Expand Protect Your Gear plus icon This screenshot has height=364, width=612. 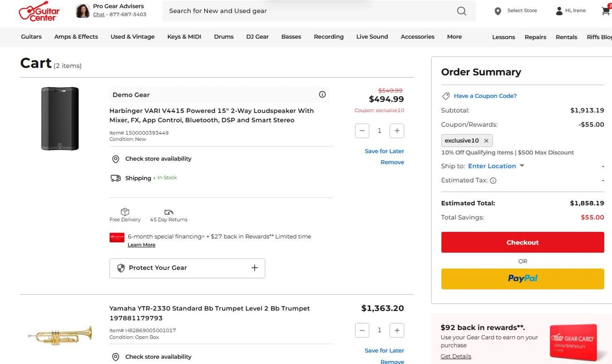coord(255,268)
